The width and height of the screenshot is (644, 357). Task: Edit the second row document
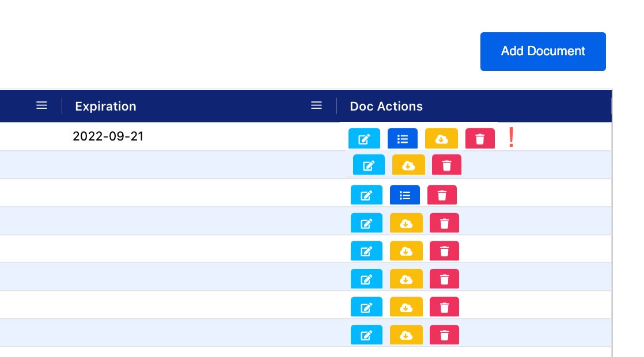point(369,166)
